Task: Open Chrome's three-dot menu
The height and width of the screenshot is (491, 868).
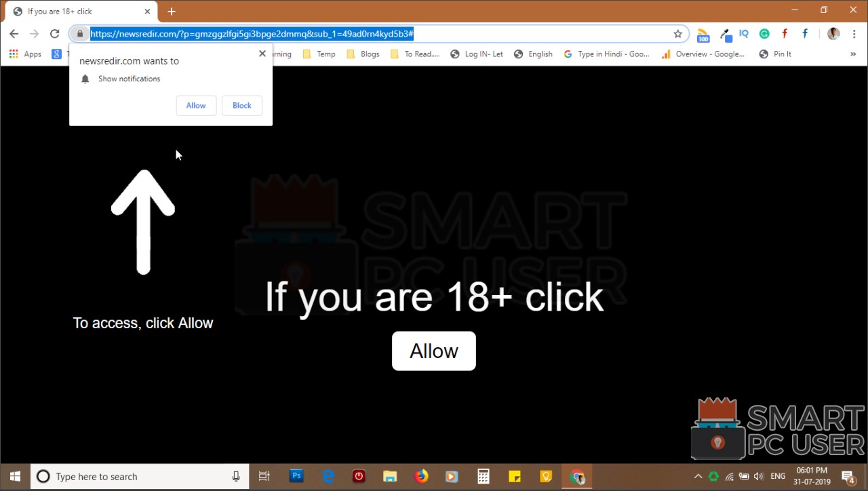Action: click(x=854, y=33)
